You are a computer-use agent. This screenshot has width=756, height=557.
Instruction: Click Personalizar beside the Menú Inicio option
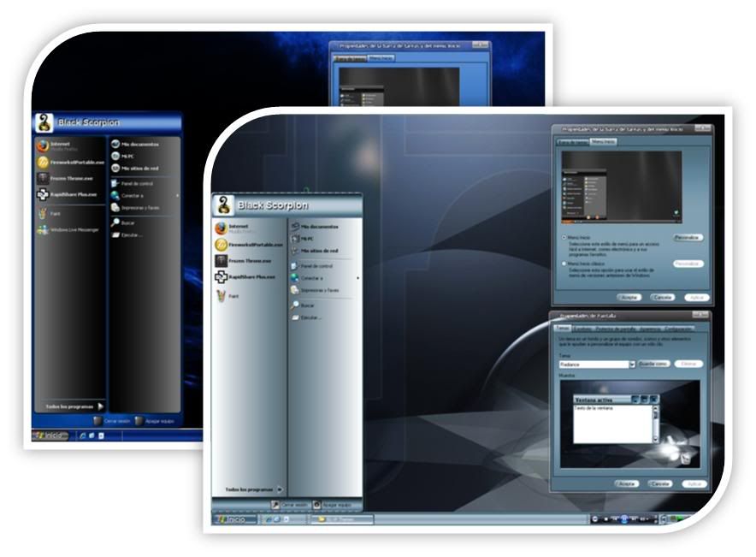688,238
